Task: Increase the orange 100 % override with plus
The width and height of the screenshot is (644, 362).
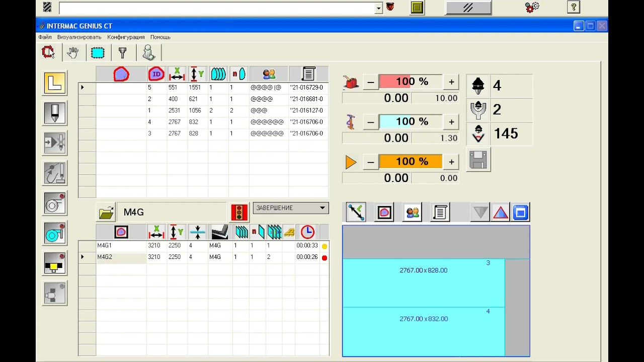Action: coord(451,161)
